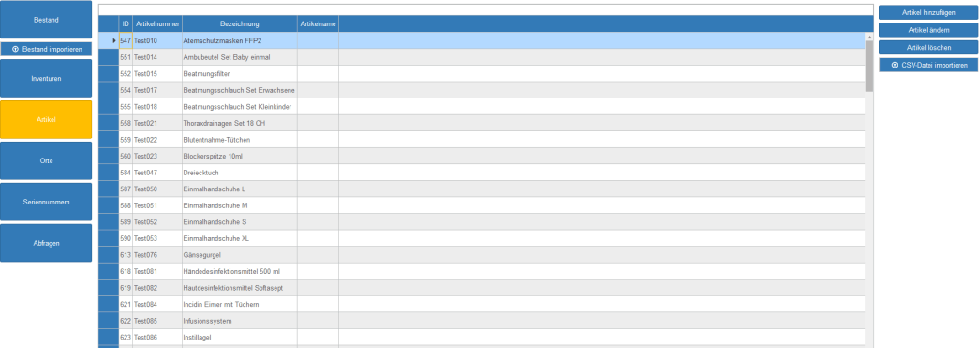This screenshot has height=348, width=980.
Task: Select the Beatmungsfilter row
Action: pyautogui.click(x=482, y=73)
